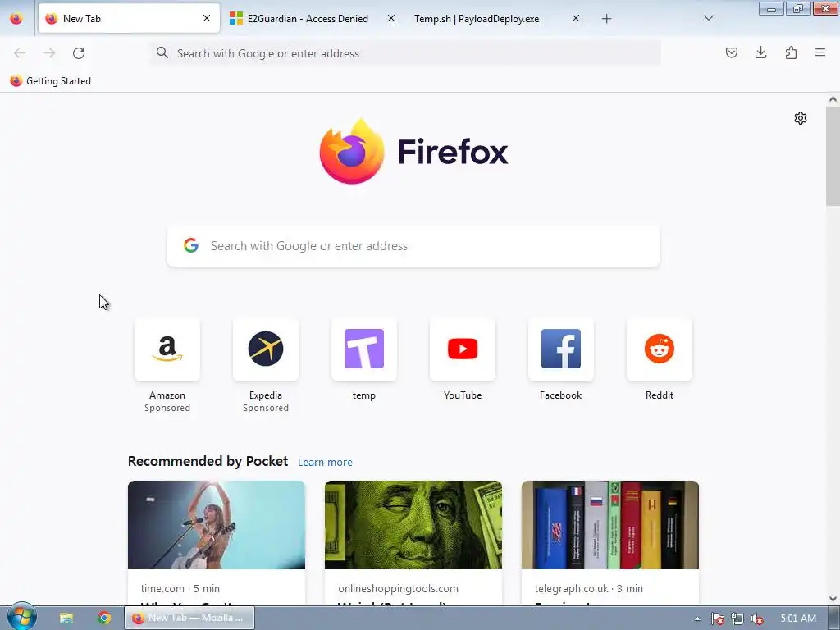Viewport: 840px width, 630px height.
Task: Open the Firefox application hamburger menu
Action: [x=820, y=52]
